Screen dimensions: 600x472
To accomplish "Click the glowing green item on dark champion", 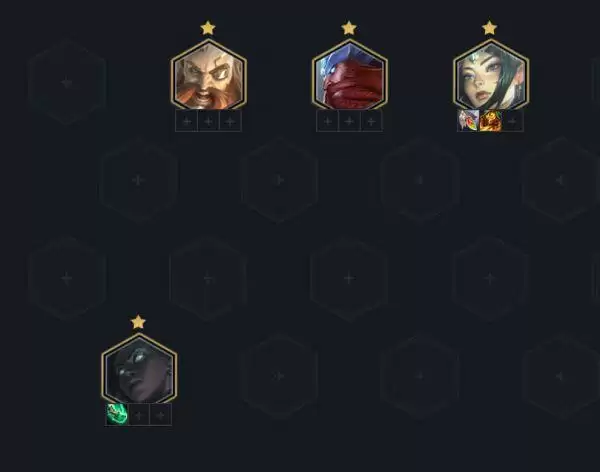I will click(x=117, y=415).
